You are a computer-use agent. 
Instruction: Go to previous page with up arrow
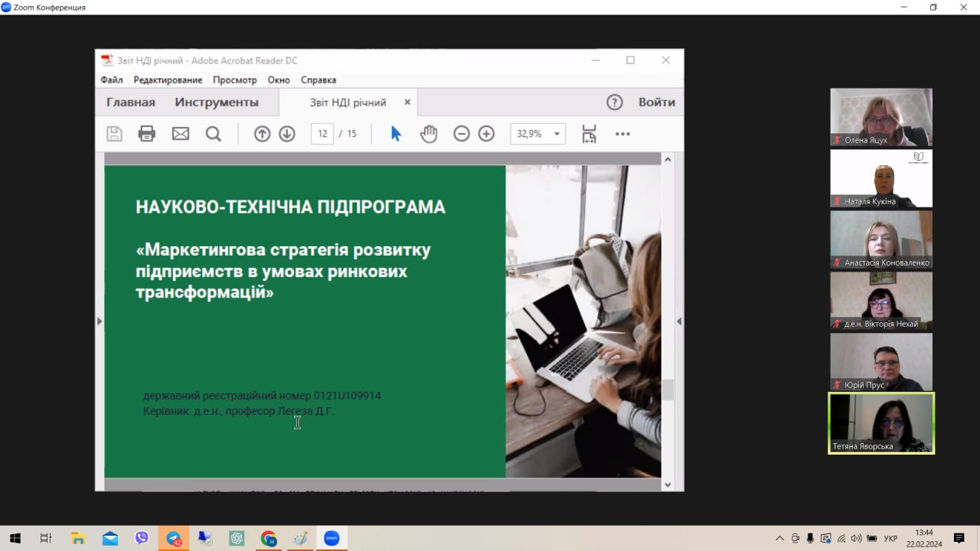tap(262, 134)
